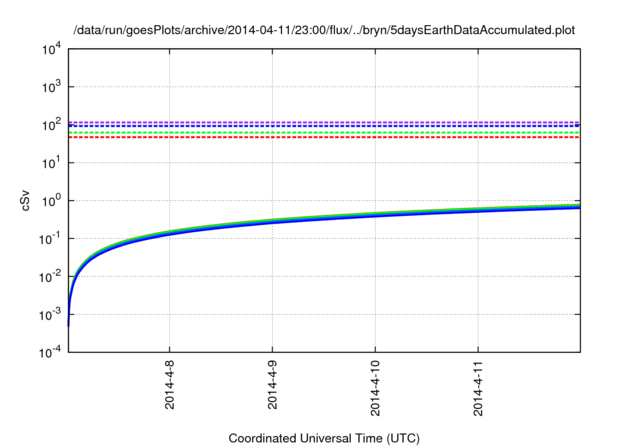Click the 10^-3 y-axis tick label

click(51, 315)
